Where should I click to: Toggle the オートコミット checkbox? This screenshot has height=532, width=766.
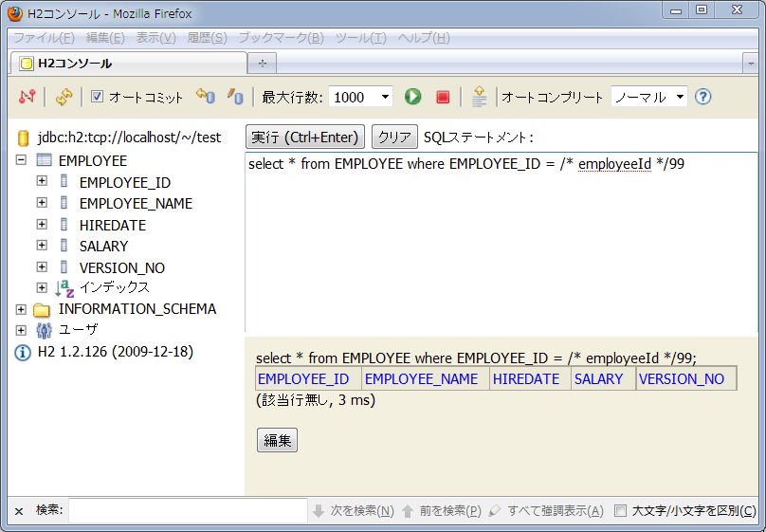(97, 97)
